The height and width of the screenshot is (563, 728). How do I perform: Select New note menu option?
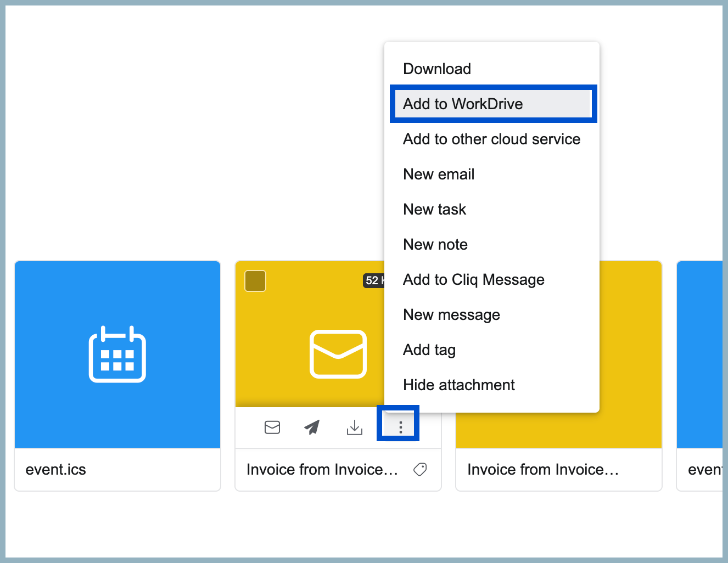491,244
